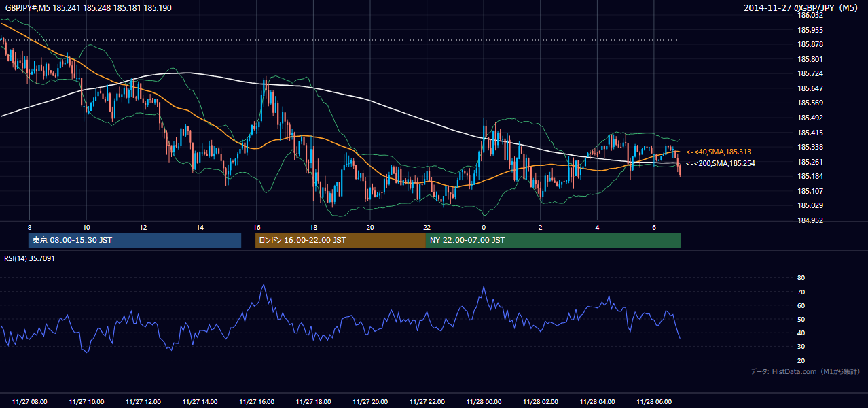Click the 11/27 14:00 time label
The height and width of the screenshot is (408, 868).
(200, 402)
